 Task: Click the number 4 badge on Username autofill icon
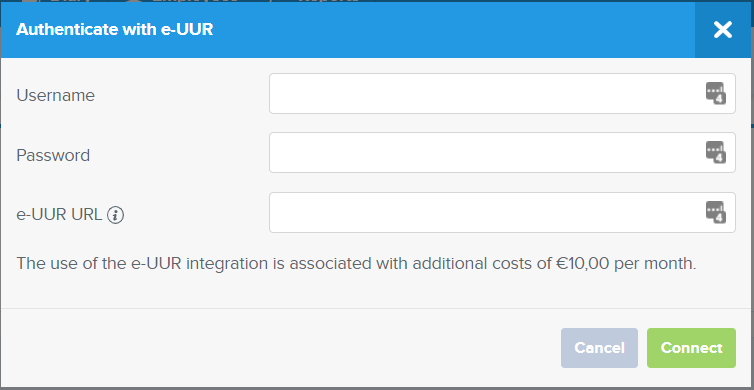point(719,99)
